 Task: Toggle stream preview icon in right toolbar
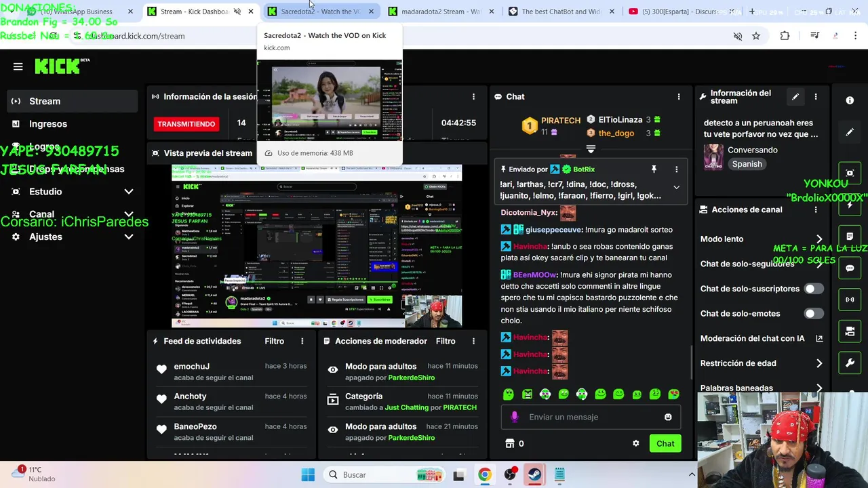pyautogui.click(x=850, y=173)
